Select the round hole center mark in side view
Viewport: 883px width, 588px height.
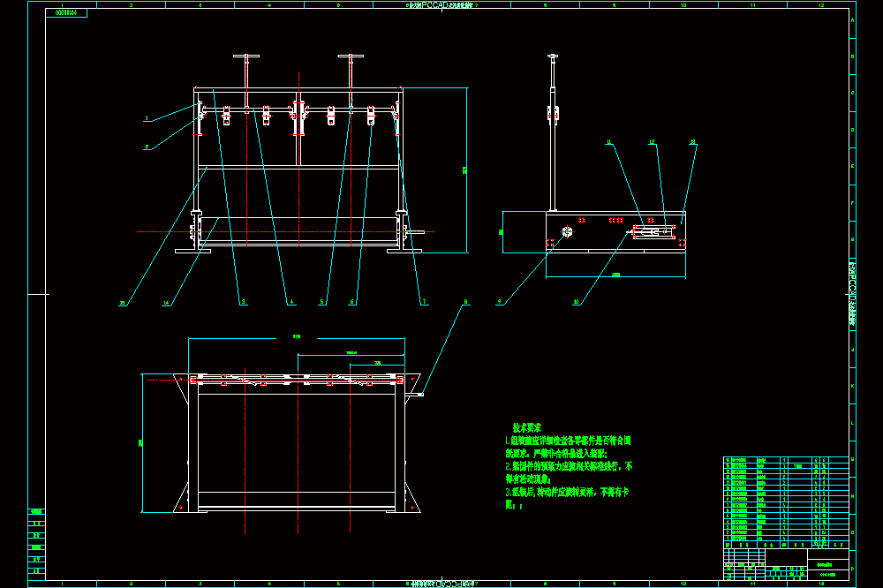(x=567, y=231)
